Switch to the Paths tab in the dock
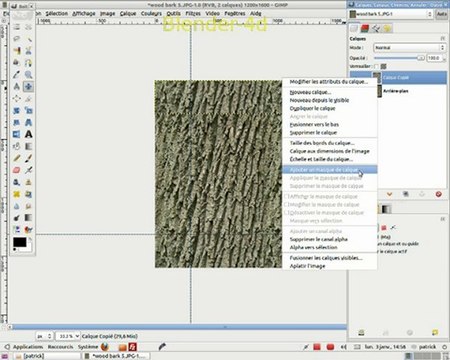Viewport: 450px width, 360px height. point(376,28)
